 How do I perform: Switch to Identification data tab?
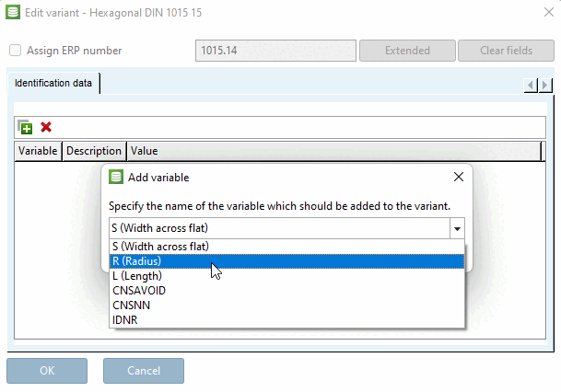point(53,84)
